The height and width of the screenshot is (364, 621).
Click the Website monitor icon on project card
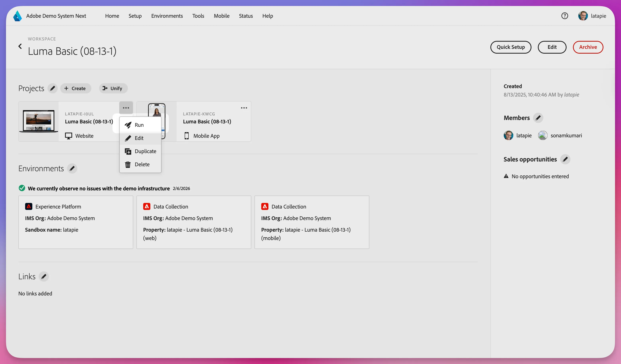pos(69,136)
